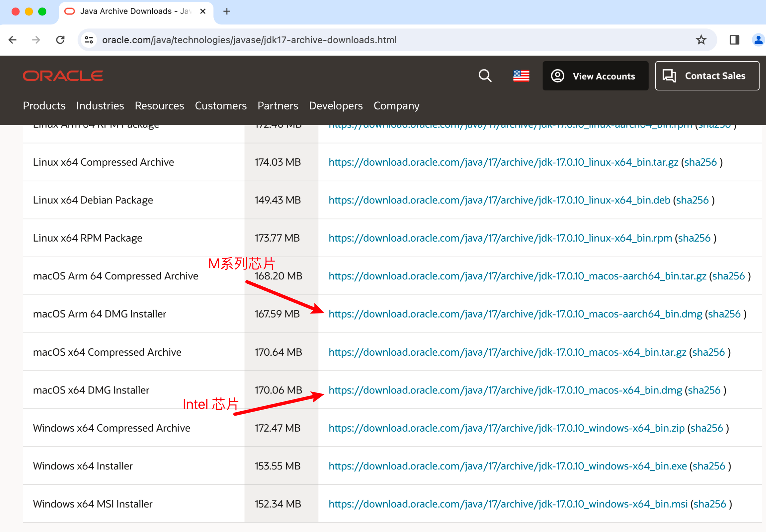Click the "152.34 MB" size cell
Image resolution: width=766 pixels, height=532 pixels.
click(281, 504)
